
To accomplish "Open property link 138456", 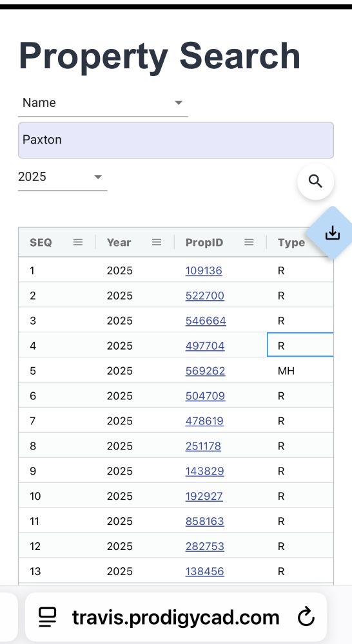I will tap(205, 571).
